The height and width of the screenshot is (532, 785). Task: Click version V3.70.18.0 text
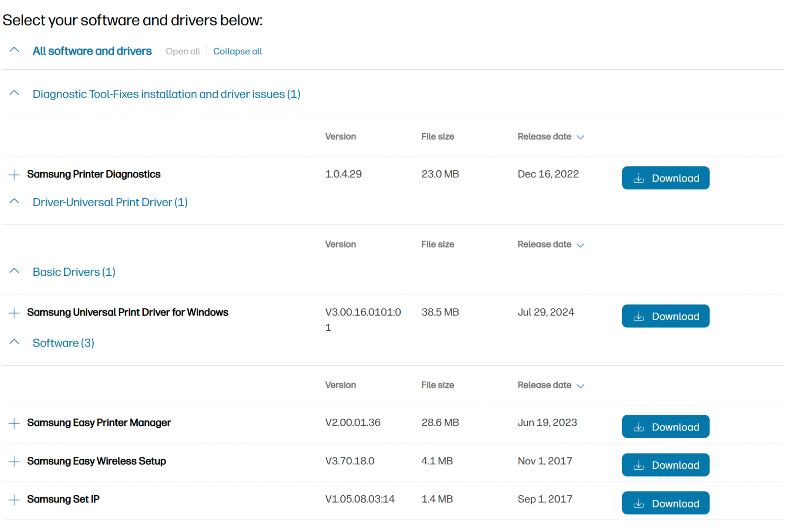(350, 461)
